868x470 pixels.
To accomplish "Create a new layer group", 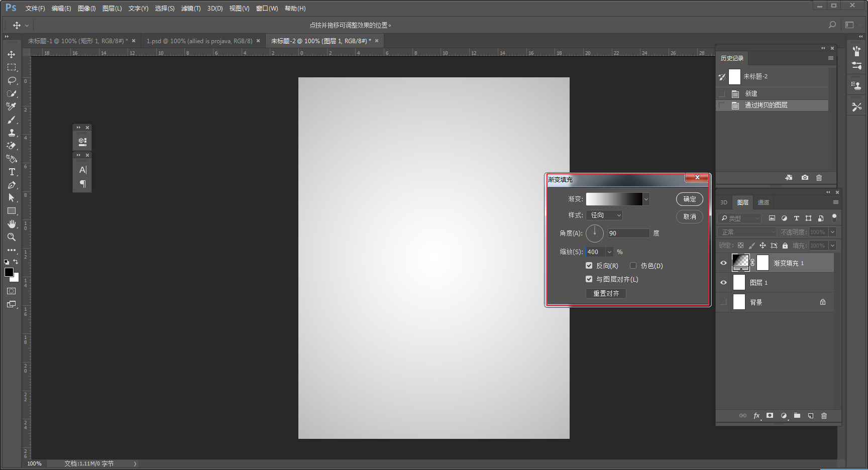I will click(797, 416).
